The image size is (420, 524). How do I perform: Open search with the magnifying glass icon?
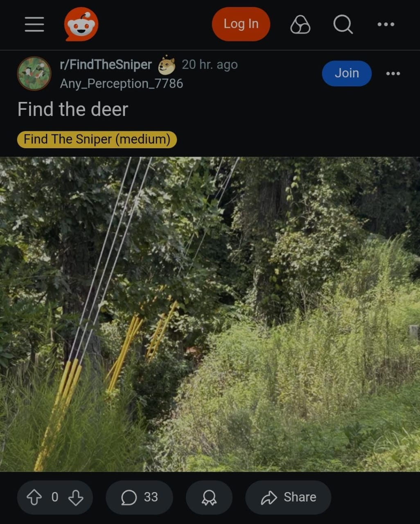pyautogui.click(x=343, y=25)
